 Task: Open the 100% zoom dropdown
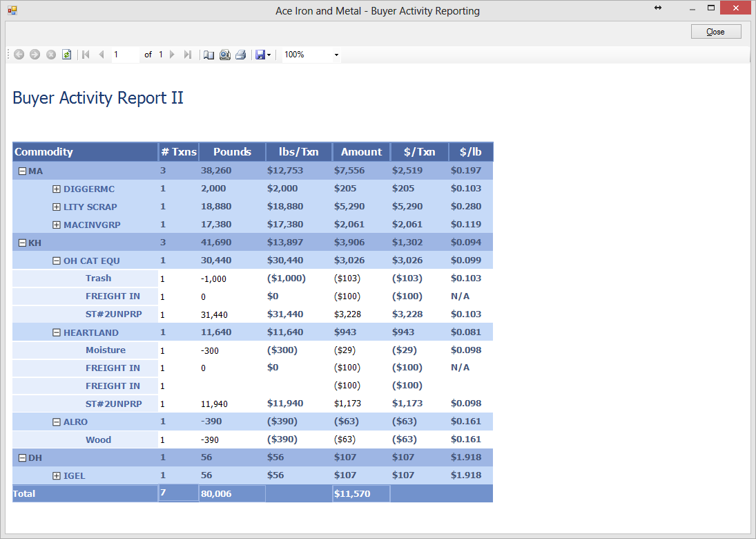pyautogui.click(x=336, y=55)
